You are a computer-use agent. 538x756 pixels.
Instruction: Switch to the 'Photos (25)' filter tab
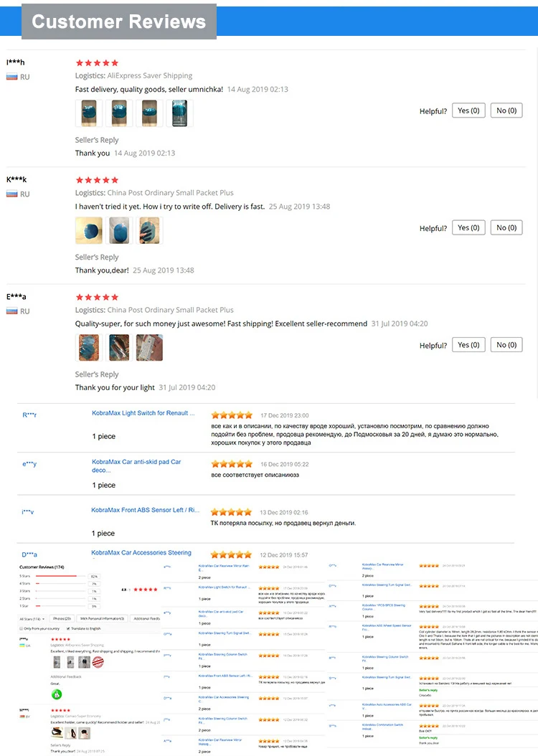coord(62,618)
